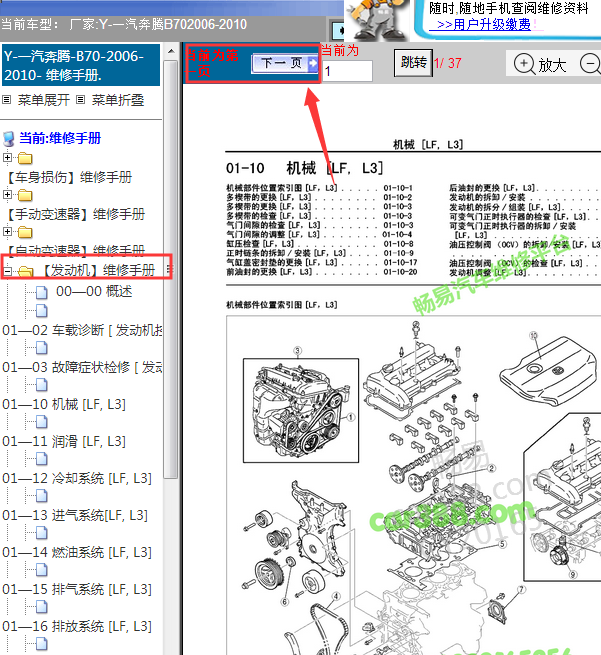Viewport: 601px width, 655px height.
Task: Click the computer icon beside 当前:维修手册
Action: click(x=8, y=139)
